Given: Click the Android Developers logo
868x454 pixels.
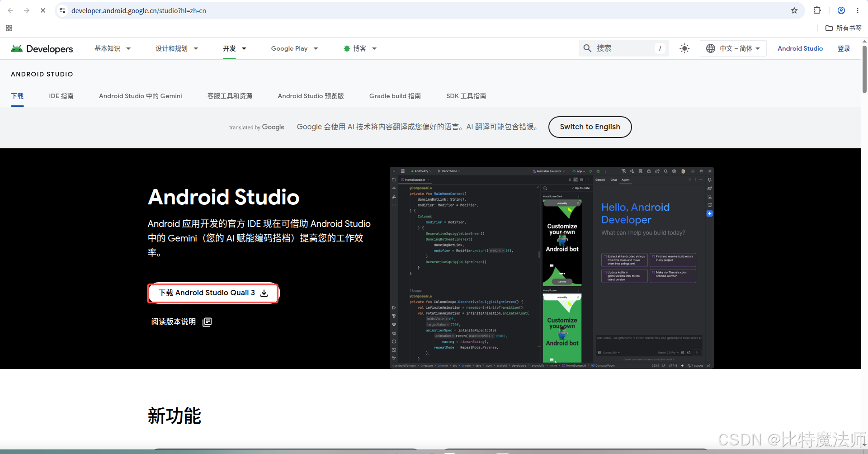Looking at the screenshot, I should pyautogui.click(x=42, y=48).
